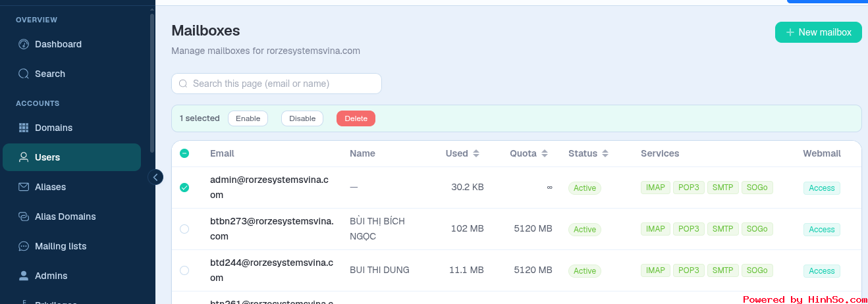Image resolution: width=868 pixels, height=304 pixels.
Task: Click SMTP badge in btd244 row
Action: click(723, 270)
